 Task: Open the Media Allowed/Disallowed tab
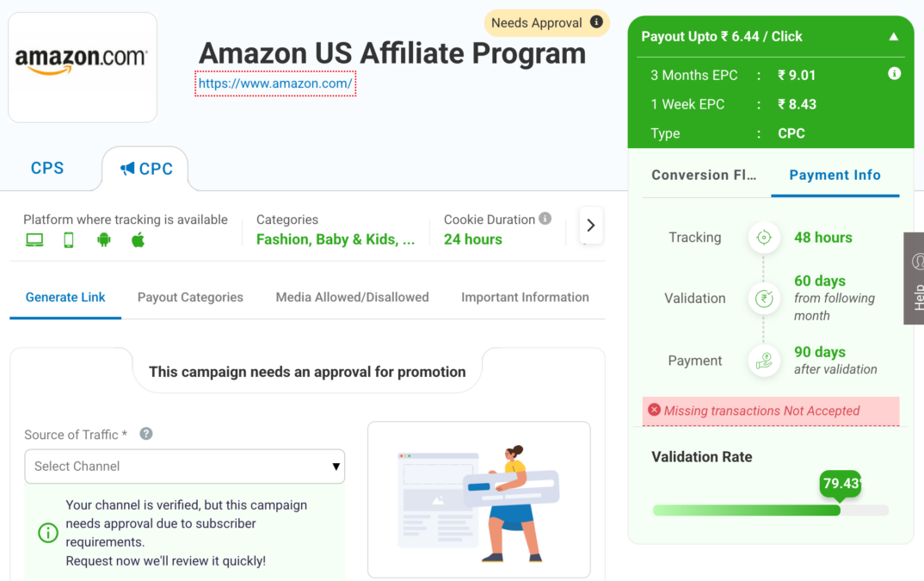click(353, 297)
